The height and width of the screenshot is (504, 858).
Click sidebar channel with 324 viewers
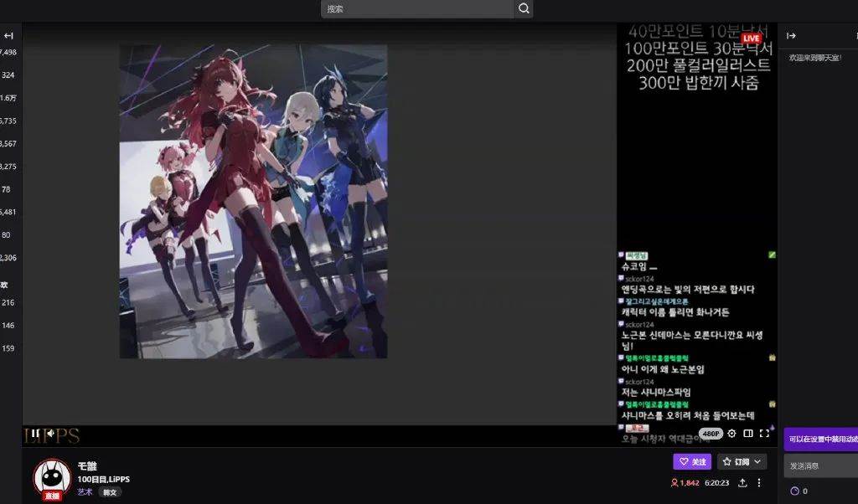coord(8,75)
